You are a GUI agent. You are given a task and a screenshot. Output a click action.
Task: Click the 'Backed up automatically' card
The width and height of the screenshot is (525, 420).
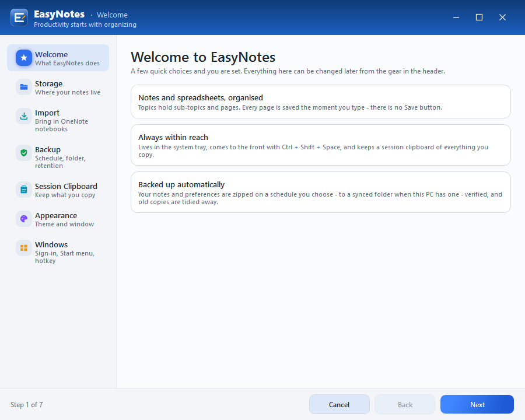tap(321, 192)
